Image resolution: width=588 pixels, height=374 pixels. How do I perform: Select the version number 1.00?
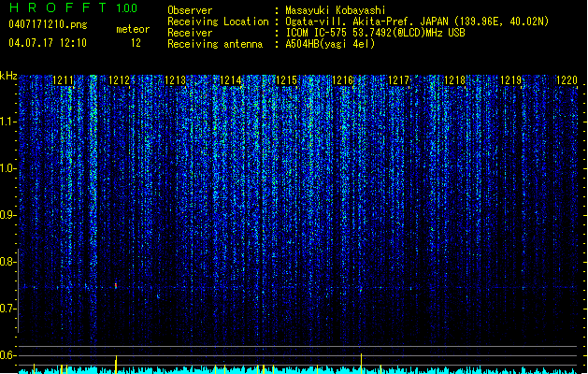click(127, 8)
